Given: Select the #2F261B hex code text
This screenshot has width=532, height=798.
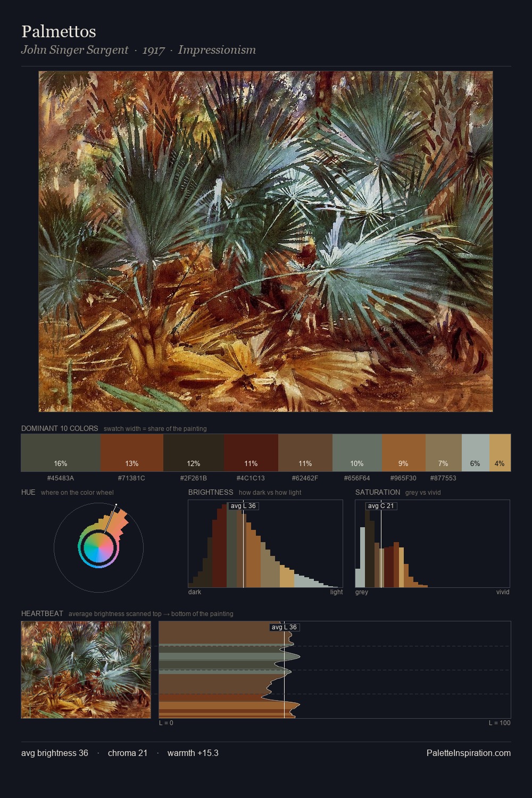Looking at the screenshot, I should [194, 478].
